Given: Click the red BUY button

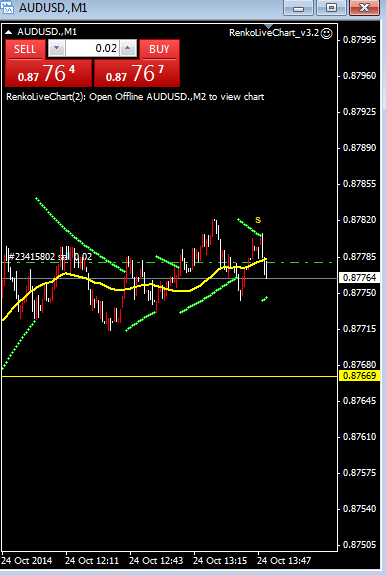Looking at the screenshot, I should [x=159, y=49].
